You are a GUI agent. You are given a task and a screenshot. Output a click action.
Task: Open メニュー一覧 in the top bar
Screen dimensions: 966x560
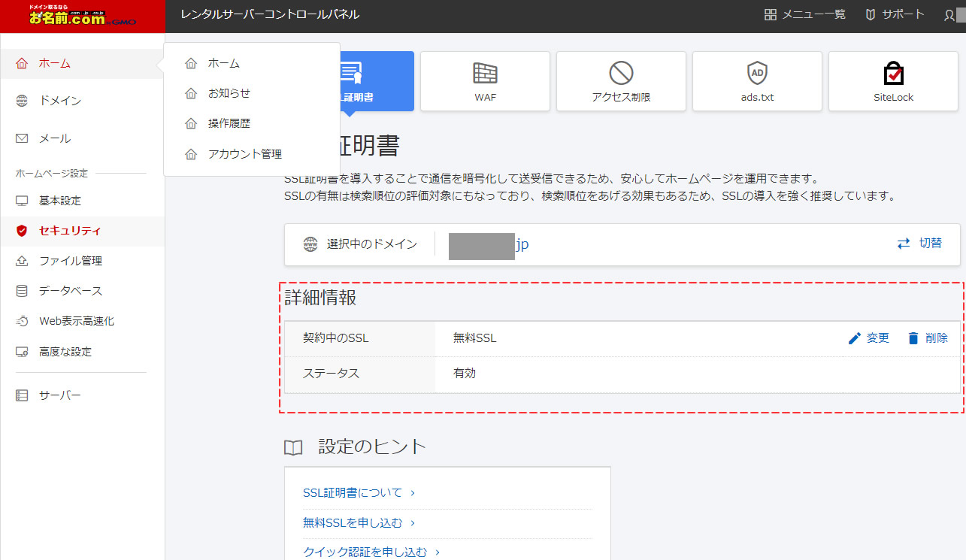click(804, 14)
